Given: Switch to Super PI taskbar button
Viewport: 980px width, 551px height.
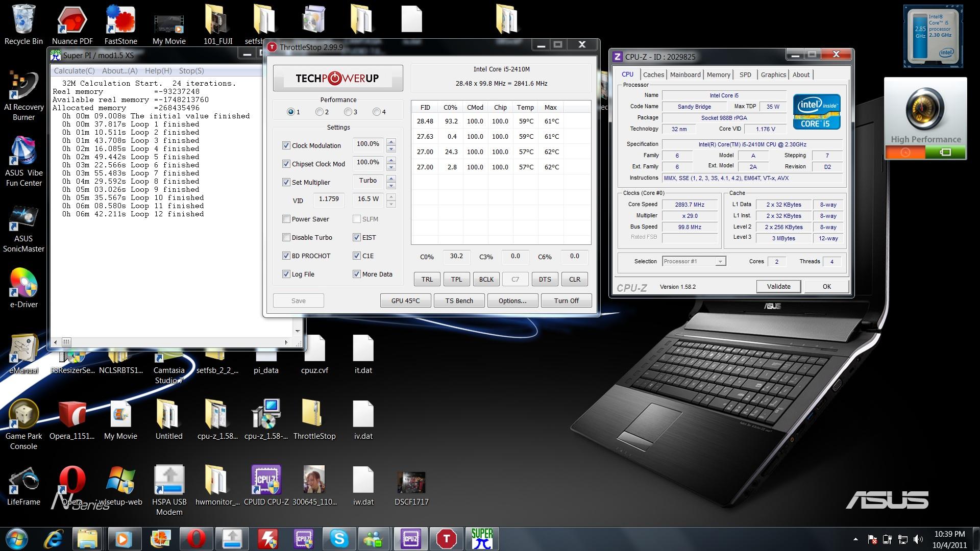Looking at the screenshot, I should coord(482,539).
